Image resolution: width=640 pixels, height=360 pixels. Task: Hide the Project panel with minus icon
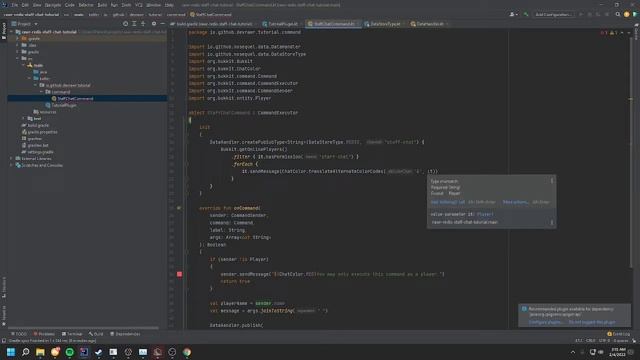point(162,24)
